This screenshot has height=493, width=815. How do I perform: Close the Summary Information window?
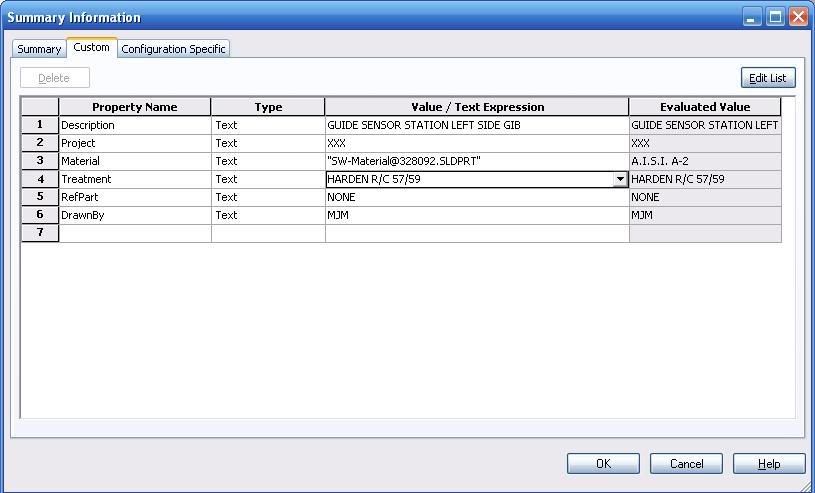click(x=798, y=17)
